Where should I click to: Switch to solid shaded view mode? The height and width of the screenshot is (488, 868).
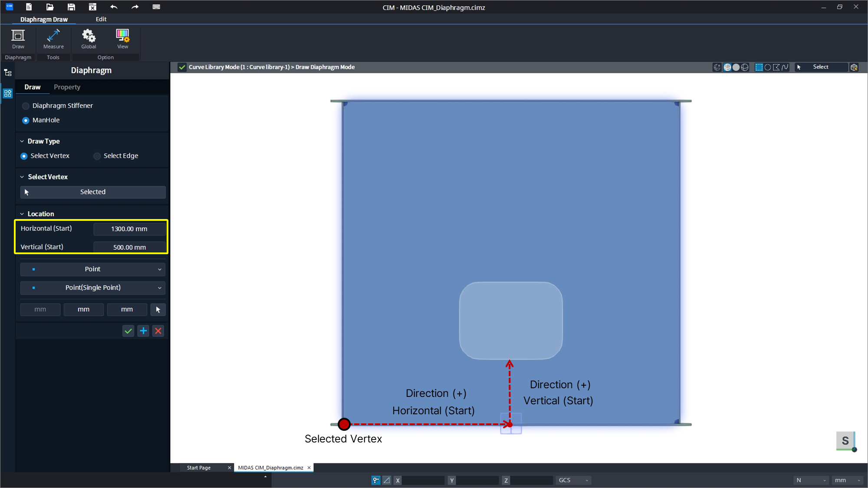[x=736, y=67]
